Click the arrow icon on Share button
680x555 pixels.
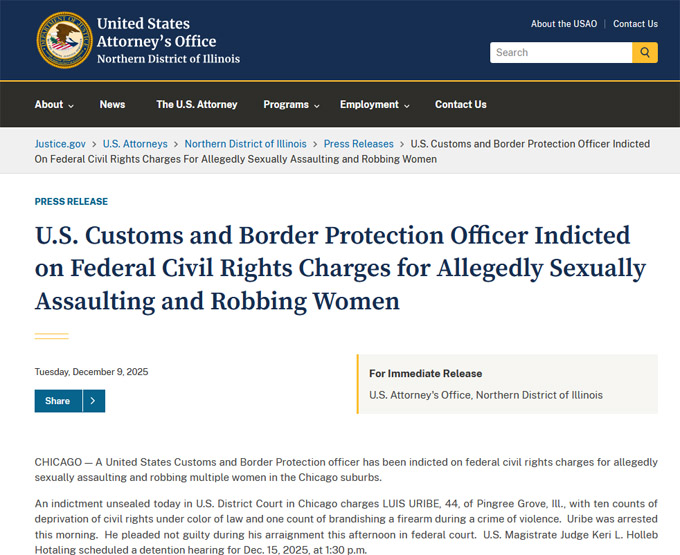click(x=93, y=401)
